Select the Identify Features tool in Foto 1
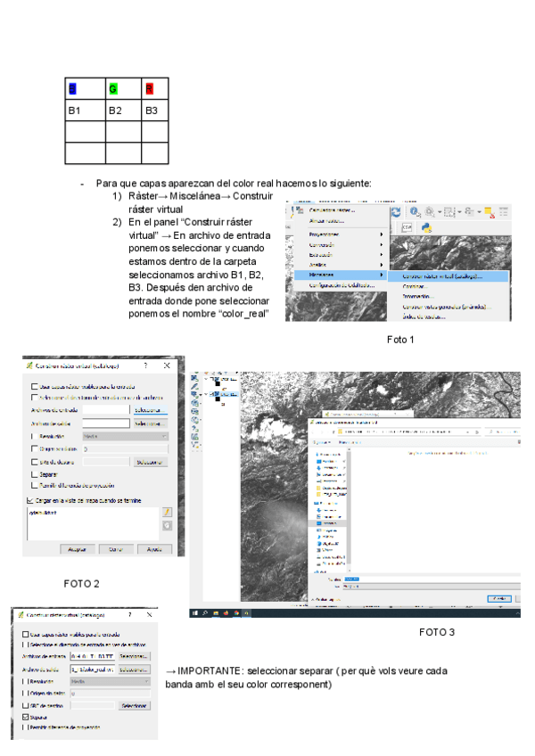Viewport: 535px width, 756px height. (x=415, y=211)
